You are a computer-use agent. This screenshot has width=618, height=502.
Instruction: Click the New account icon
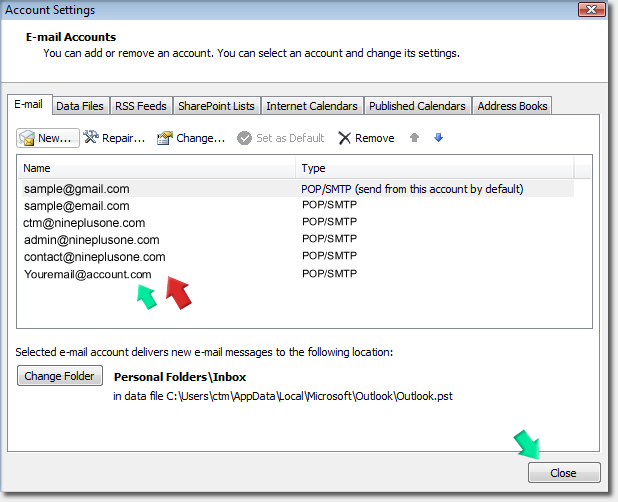pos(28,138)
